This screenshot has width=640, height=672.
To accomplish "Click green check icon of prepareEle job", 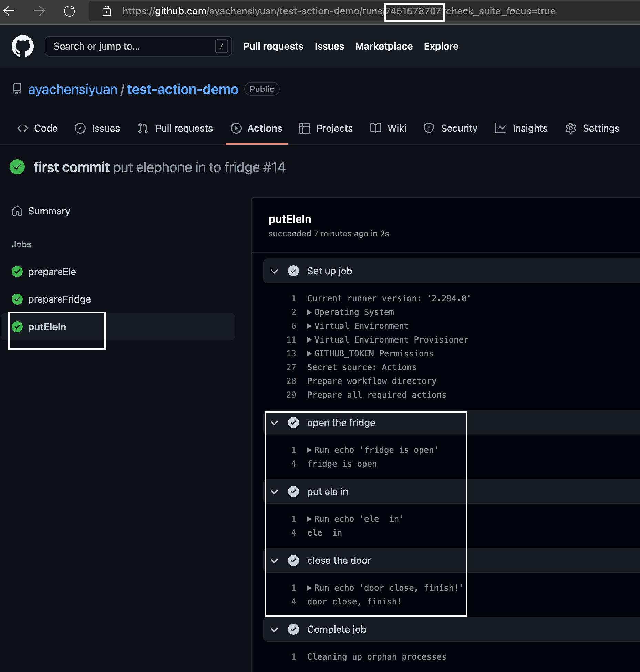I will (17, 272).
